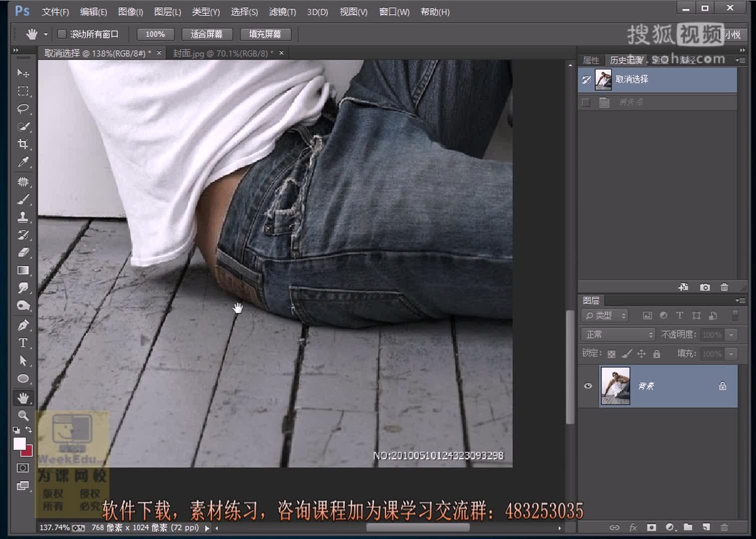Hide the 背景 layer visibility

pyautogui.click(x=588, y=386)
